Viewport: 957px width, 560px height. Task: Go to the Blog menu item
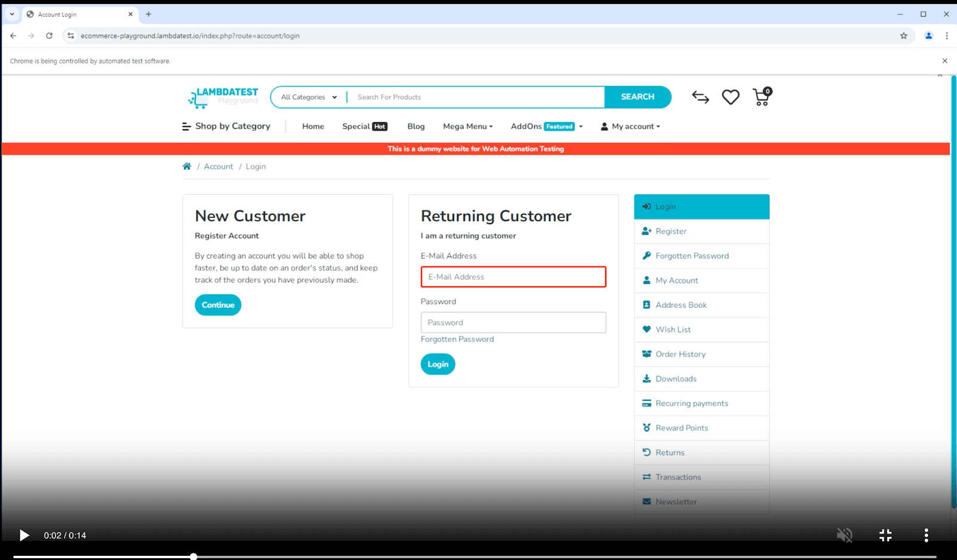415,126
